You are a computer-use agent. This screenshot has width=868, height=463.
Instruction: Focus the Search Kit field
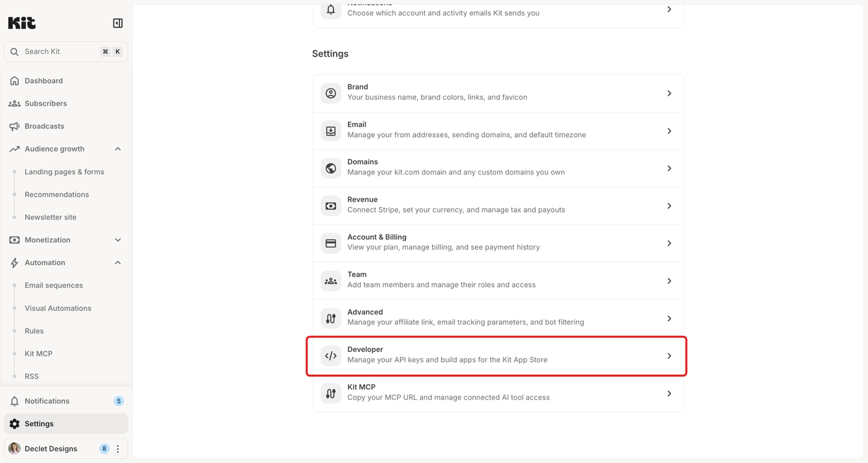(x=66, y=52)
